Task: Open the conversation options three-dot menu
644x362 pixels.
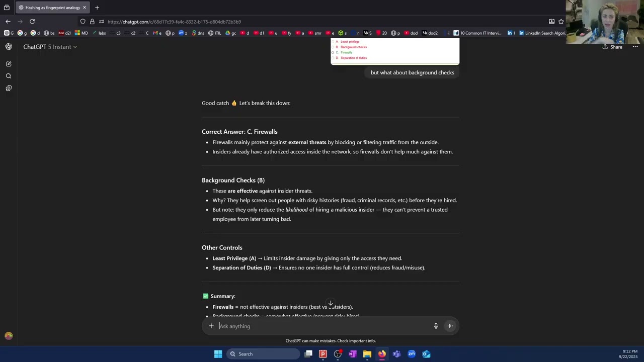Action: point(635,47)
